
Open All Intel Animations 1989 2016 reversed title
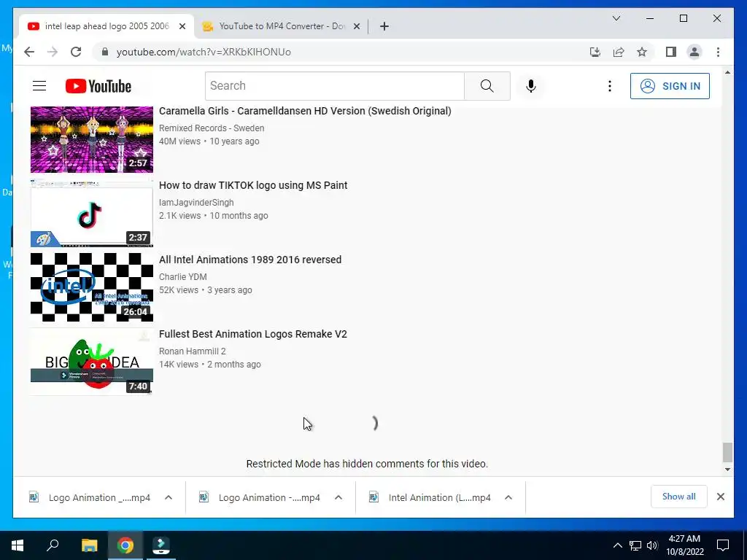click(250, 260)
